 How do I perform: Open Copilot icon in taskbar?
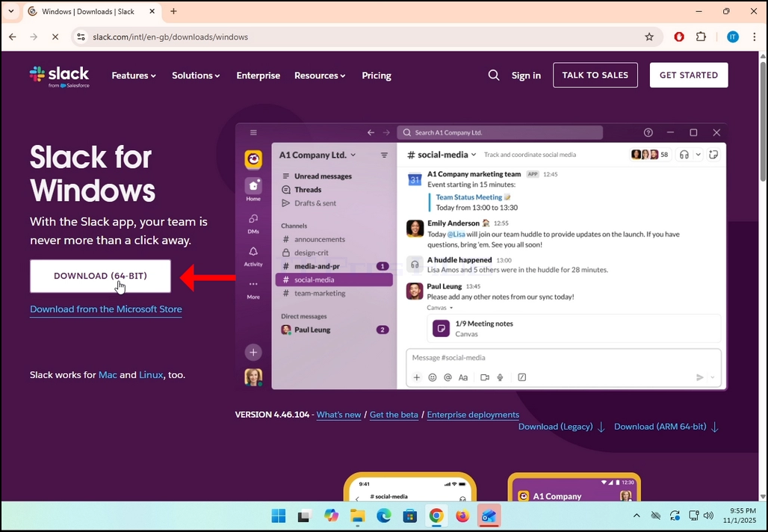pos(332,516)
